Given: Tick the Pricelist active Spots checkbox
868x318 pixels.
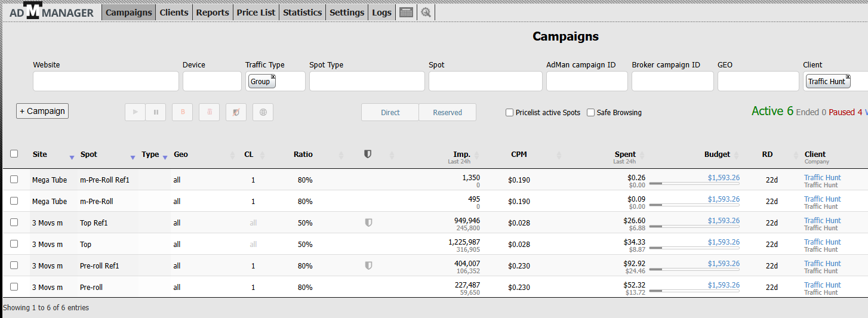Looking at the screenshot, I should click(509, 112).
